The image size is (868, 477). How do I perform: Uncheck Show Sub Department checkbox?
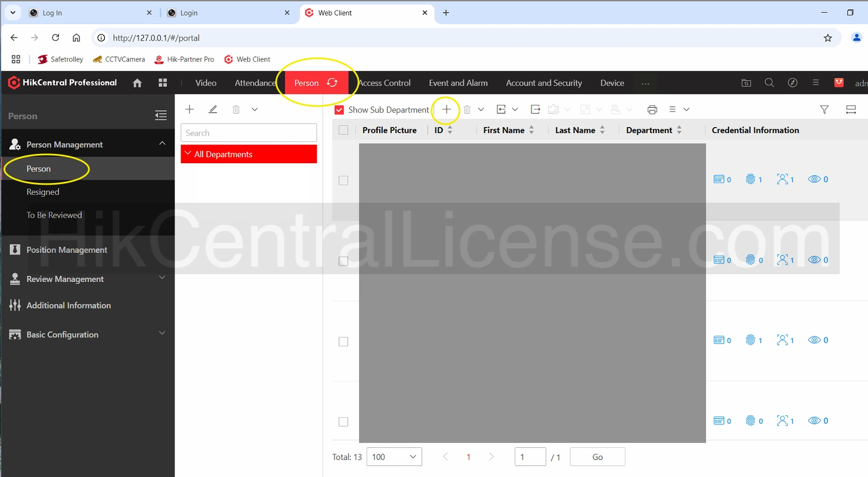[339, 110]
